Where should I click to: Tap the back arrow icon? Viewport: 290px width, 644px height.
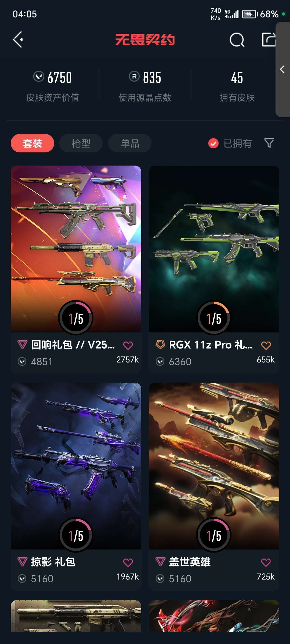18,40
